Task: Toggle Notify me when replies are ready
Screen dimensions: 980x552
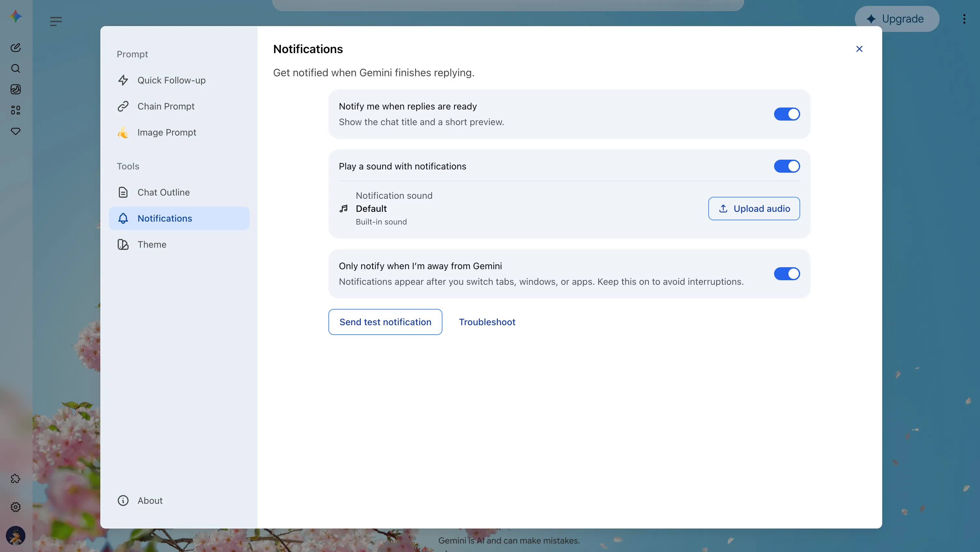Action: click(x=787, y=114)
